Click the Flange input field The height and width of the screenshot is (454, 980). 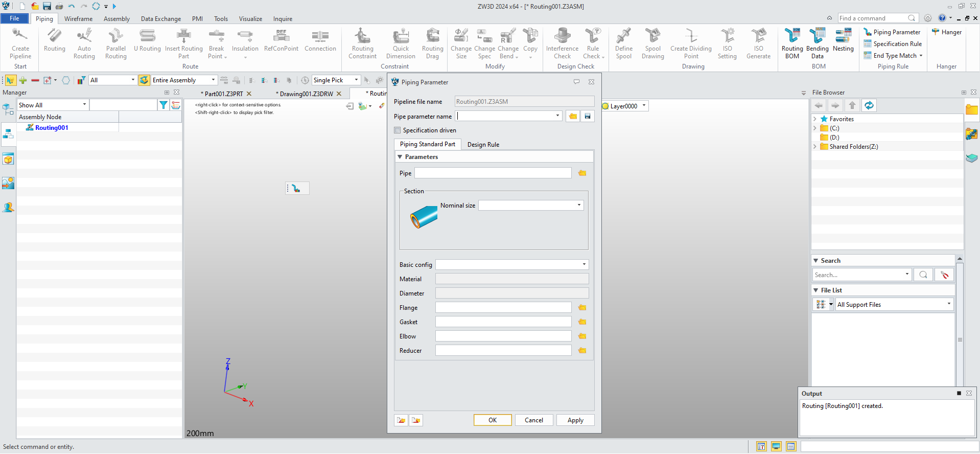(x=503, y=308)
